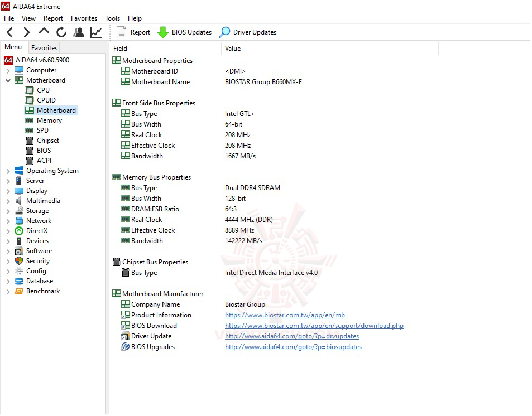
Task: Click the Server tower icon
Action: pos(19,181)
